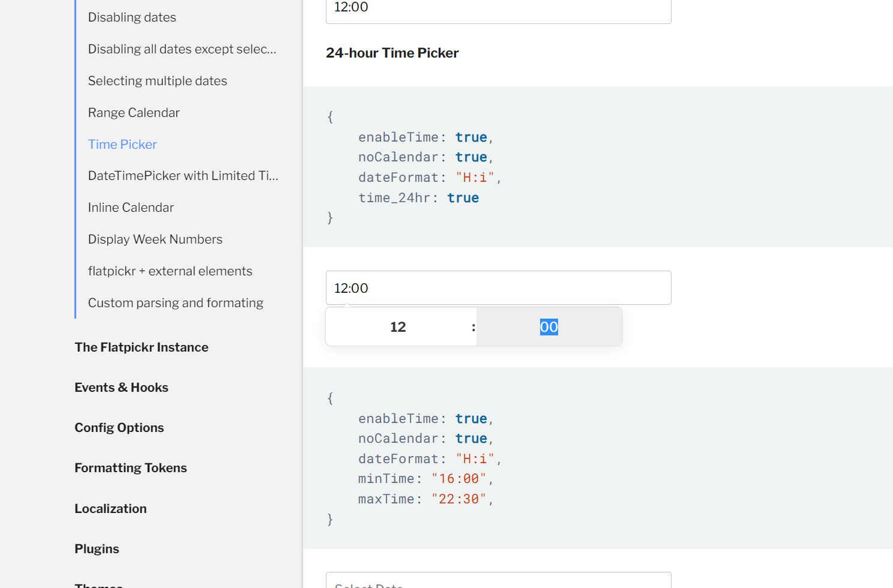Open "Display Week Numbers" section
The image size is (893, 588).
point(155,239)
